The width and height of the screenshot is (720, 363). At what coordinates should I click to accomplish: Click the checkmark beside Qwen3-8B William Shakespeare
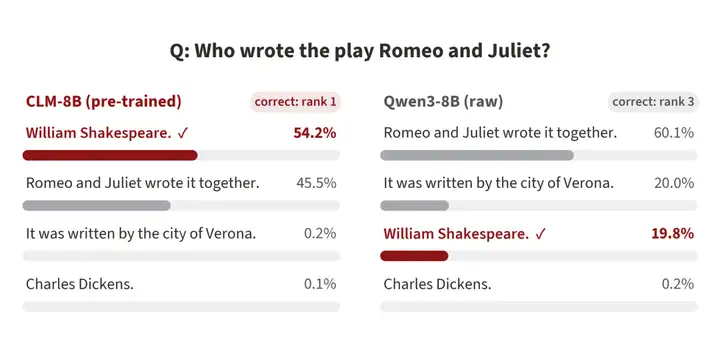[540, 235]
